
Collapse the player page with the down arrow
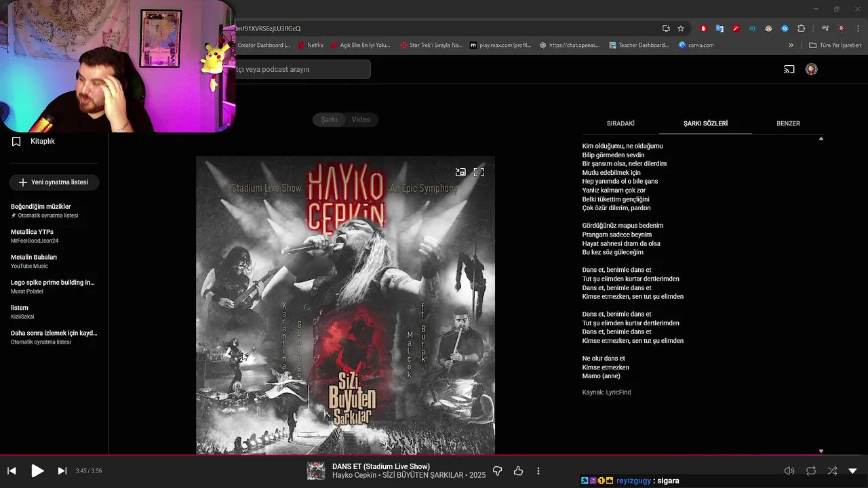coord(852,470)
